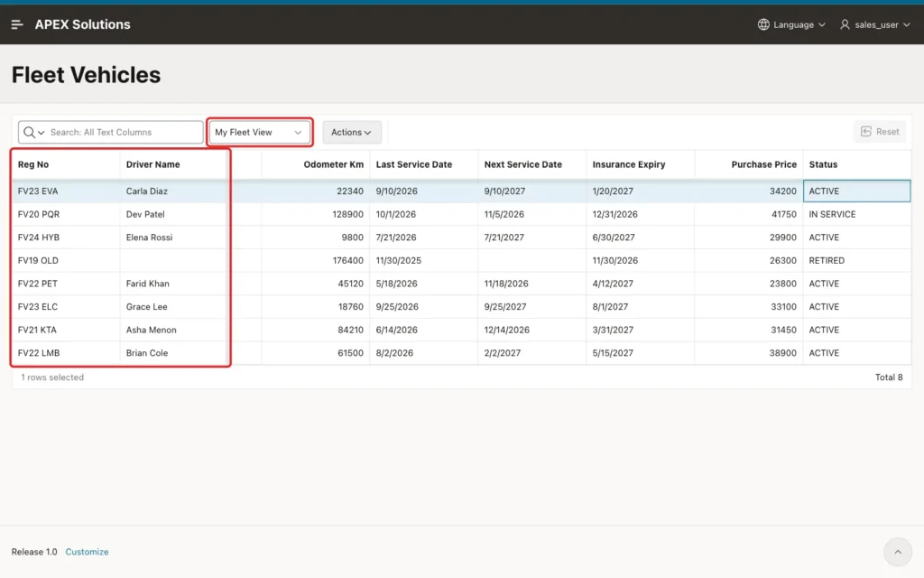Click the 1 rows selected status
This screenshot has width=924, height=578.
[52, 377]
